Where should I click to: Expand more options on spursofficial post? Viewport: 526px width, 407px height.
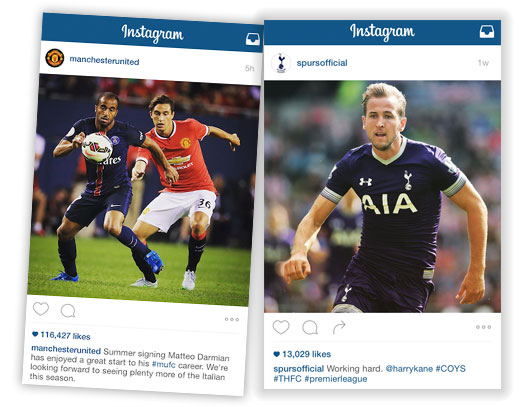click(x=483, y=327)
